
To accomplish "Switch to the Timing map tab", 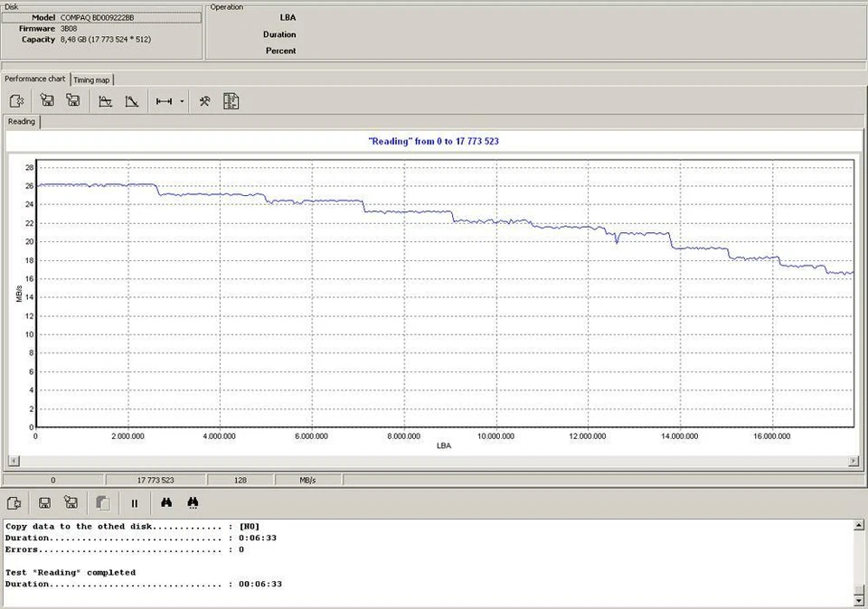I will (91, 80).
